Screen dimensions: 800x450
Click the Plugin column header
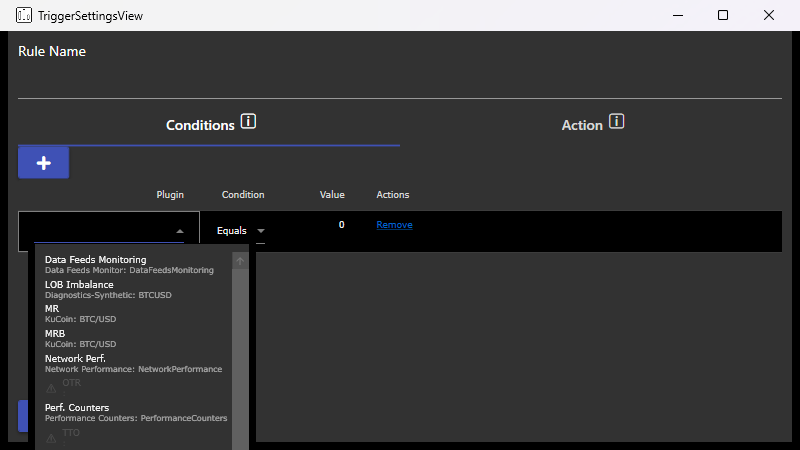(x=170, y=194)
